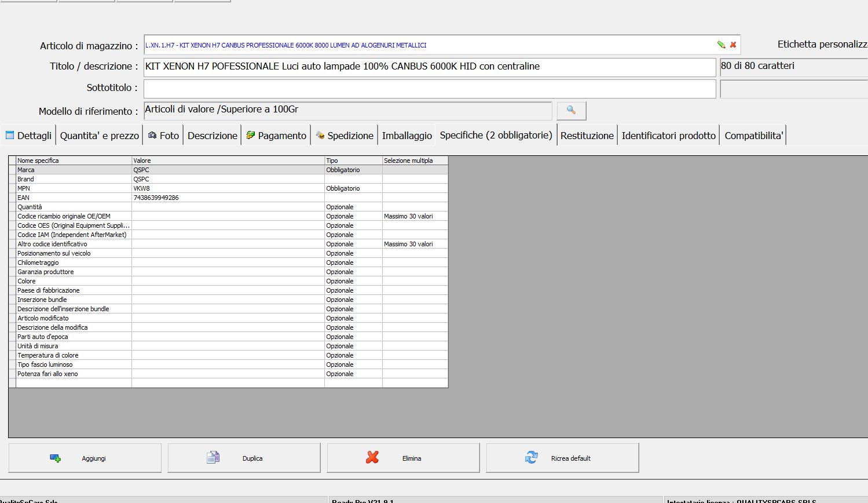Click the Articolo di magazzino field
The image size is (868, 503).
pos(442,45)
